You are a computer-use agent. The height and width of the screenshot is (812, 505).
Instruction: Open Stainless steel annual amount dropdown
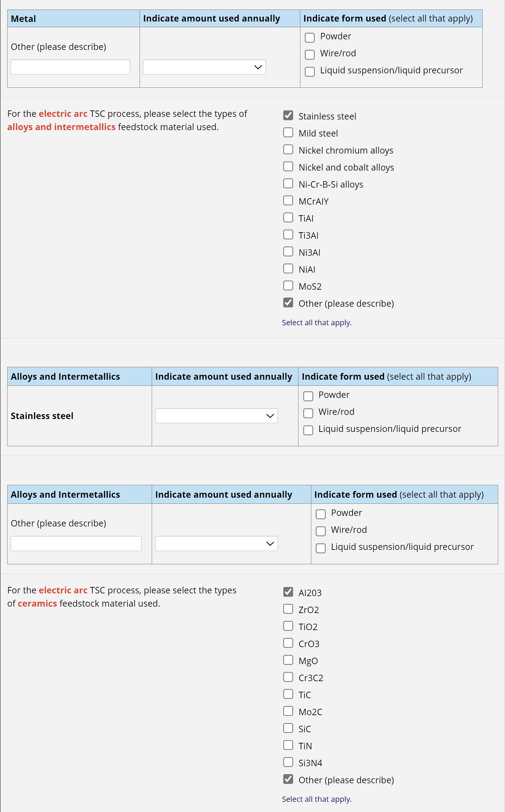point(216,416)
